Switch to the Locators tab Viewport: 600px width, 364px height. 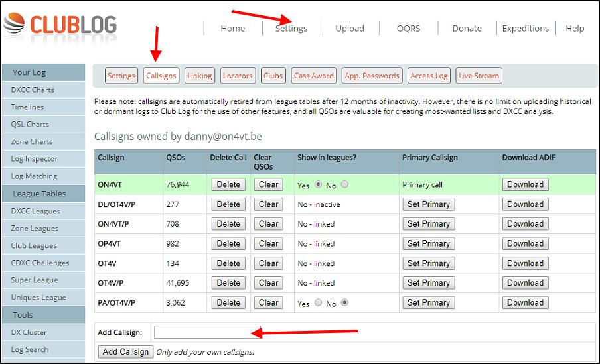click(237, 76)
